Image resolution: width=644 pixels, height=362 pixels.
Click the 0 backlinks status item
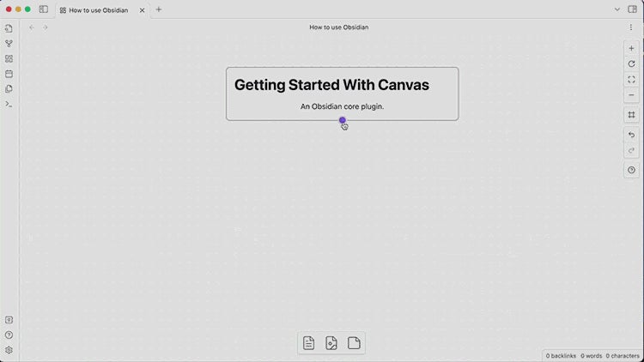pyautogui.click(x=561, y=356)
